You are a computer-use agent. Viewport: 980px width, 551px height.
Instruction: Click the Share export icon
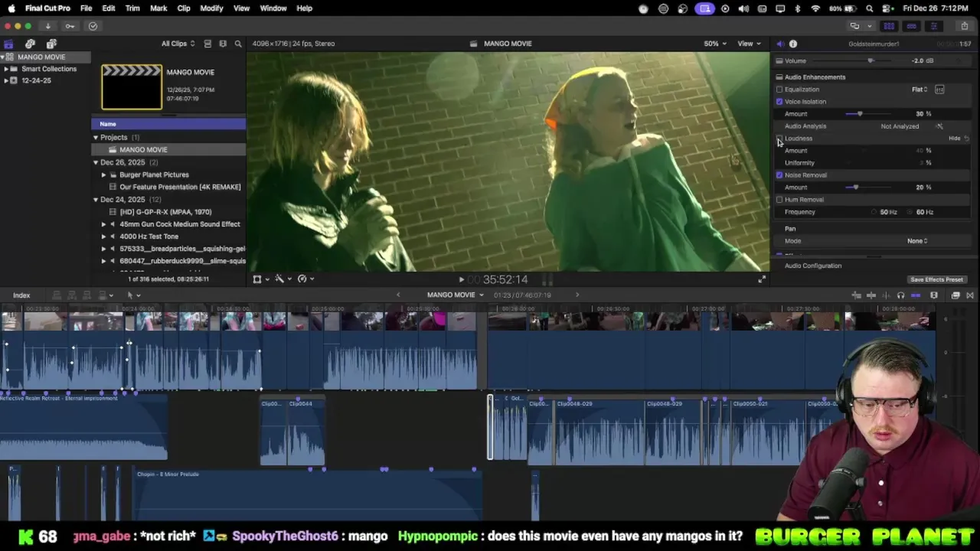click(x=964, y=26)
